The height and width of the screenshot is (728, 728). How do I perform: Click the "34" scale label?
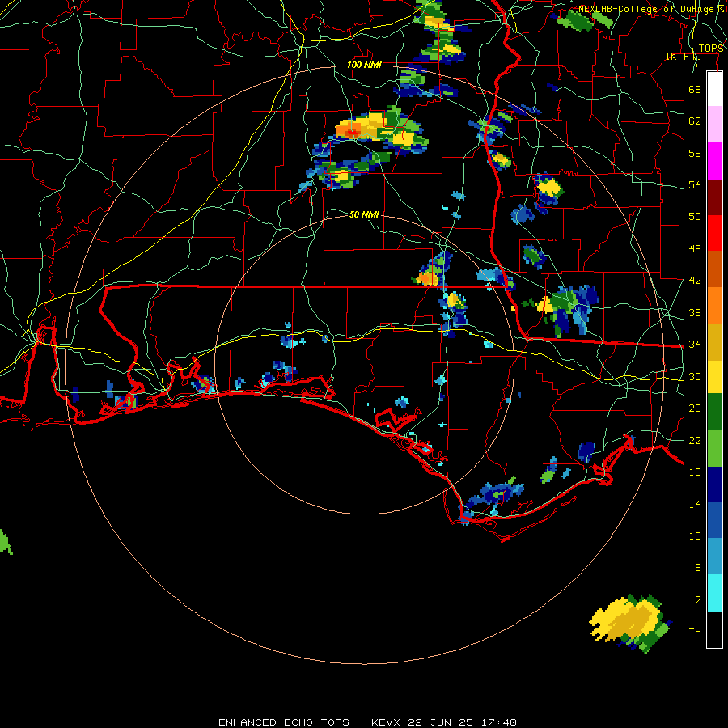click(695, 345)
